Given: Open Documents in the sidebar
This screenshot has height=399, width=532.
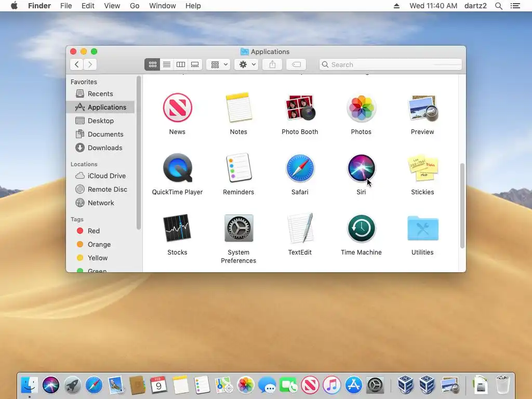Looking at the screenshot, I should tap(100, 135).
